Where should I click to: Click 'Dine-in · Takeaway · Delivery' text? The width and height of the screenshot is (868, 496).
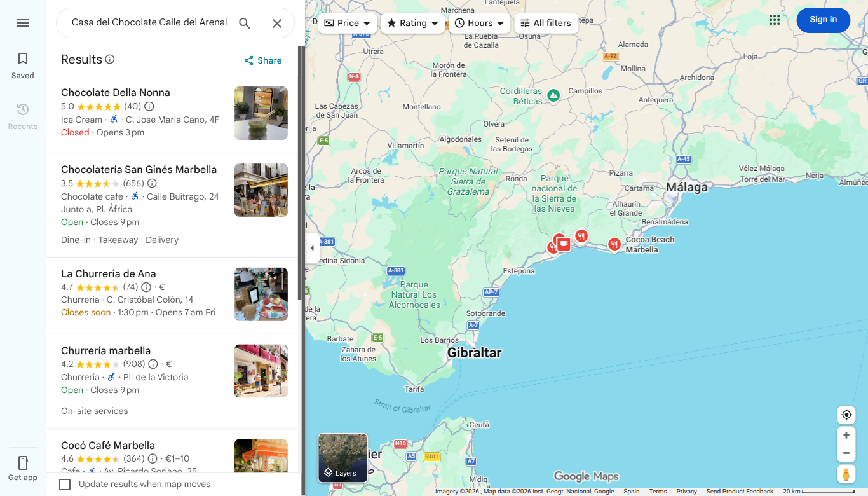point(119,240)
